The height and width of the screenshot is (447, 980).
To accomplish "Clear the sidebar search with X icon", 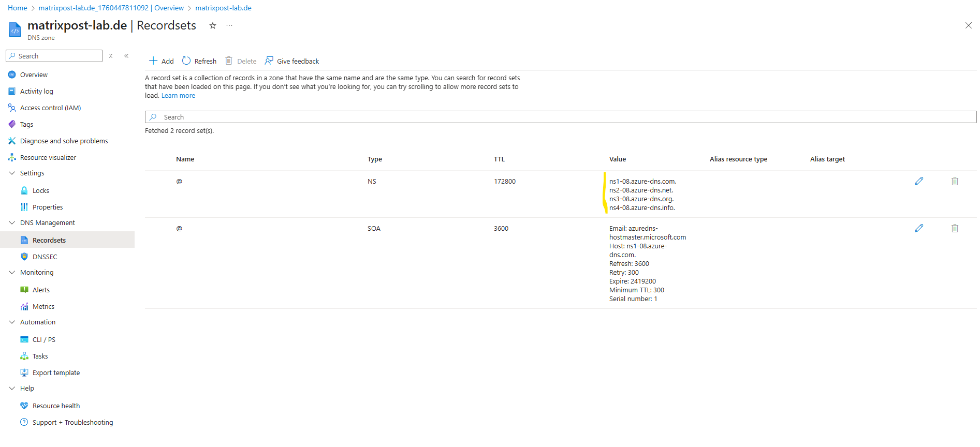I will point(111,56).
